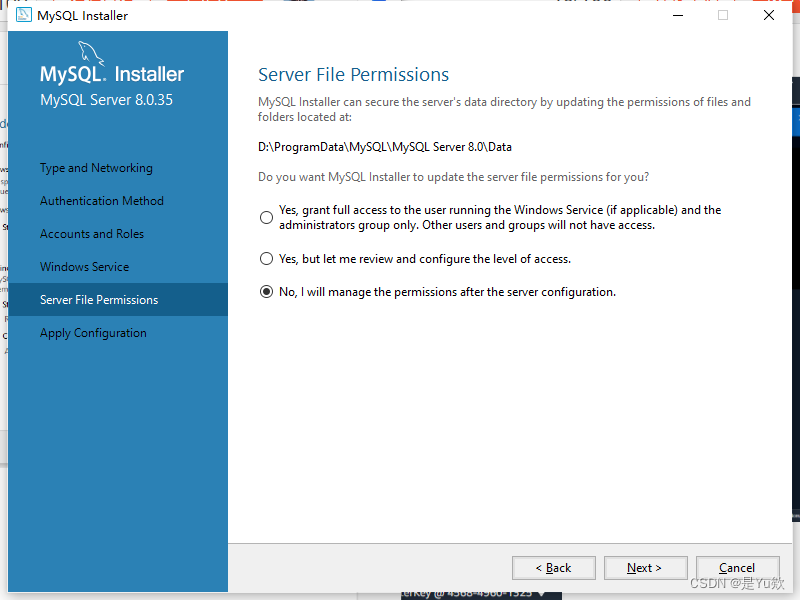Click the MySQL dolphin logo
Image resolution: width=800 pixels, height=600 pixels.
point(91,53)
